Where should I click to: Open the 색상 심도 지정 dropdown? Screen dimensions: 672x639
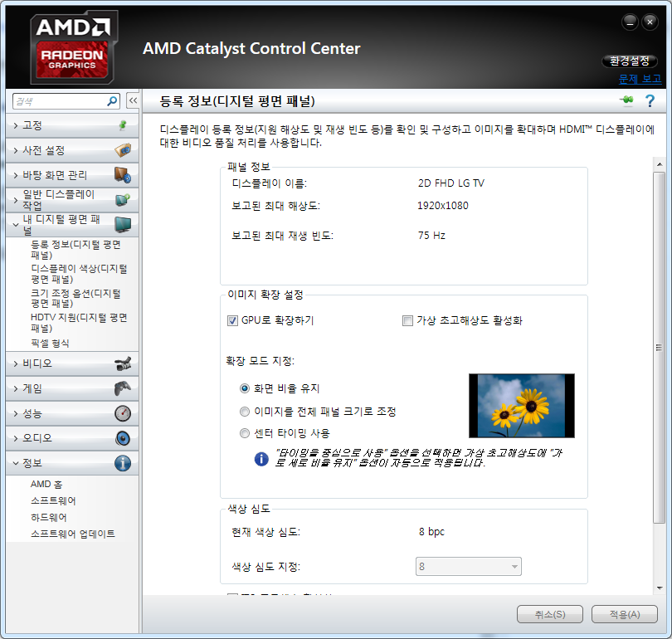(469, 567)
